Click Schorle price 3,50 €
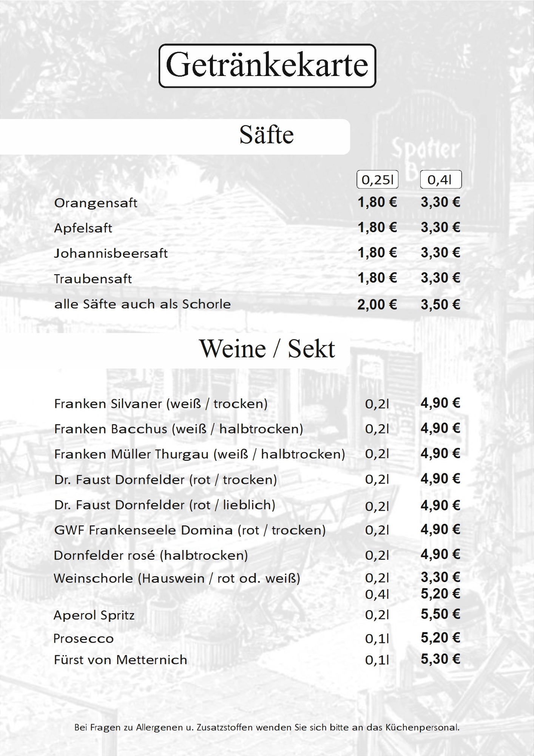 click(441, 305)
